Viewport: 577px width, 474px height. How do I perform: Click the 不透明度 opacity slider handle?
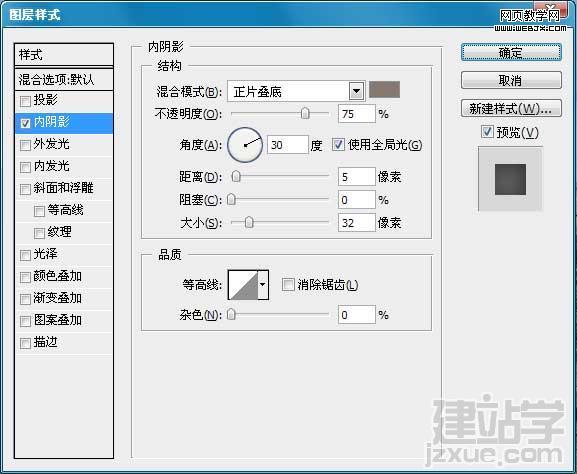point(305,114)
